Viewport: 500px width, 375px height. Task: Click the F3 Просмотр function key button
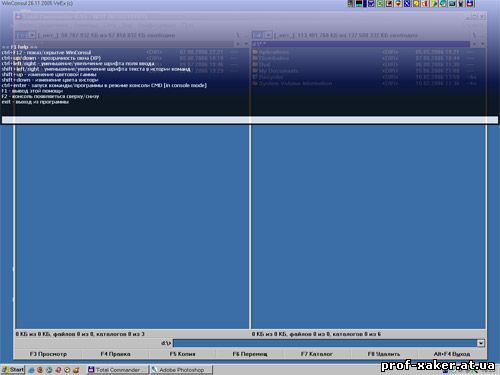[x=48, y=354]
